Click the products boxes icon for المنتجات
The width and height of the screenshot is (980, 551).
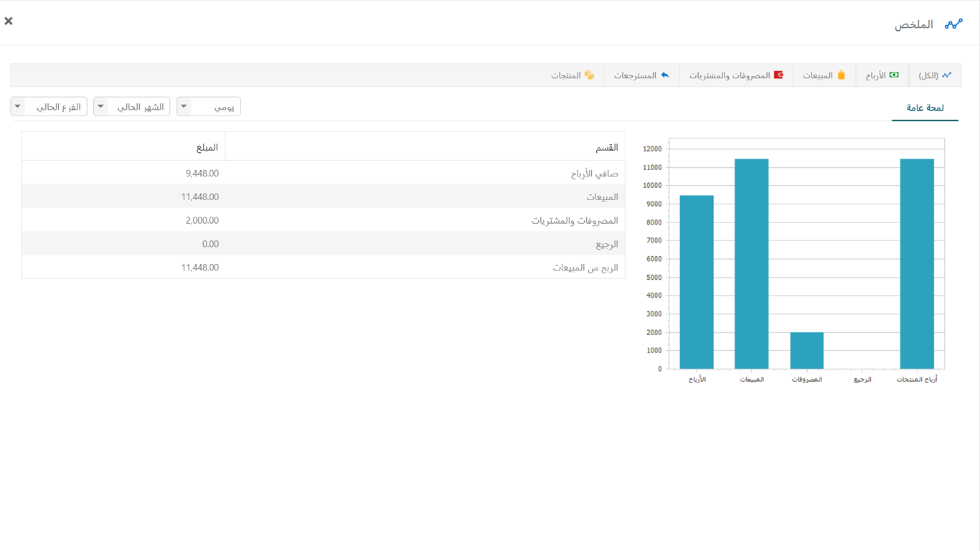coord(589,75)
